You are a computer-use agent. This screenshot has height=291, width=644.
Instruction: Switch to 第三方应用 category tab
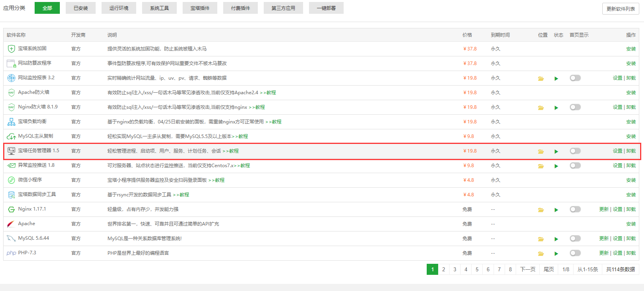pos(283,8)
